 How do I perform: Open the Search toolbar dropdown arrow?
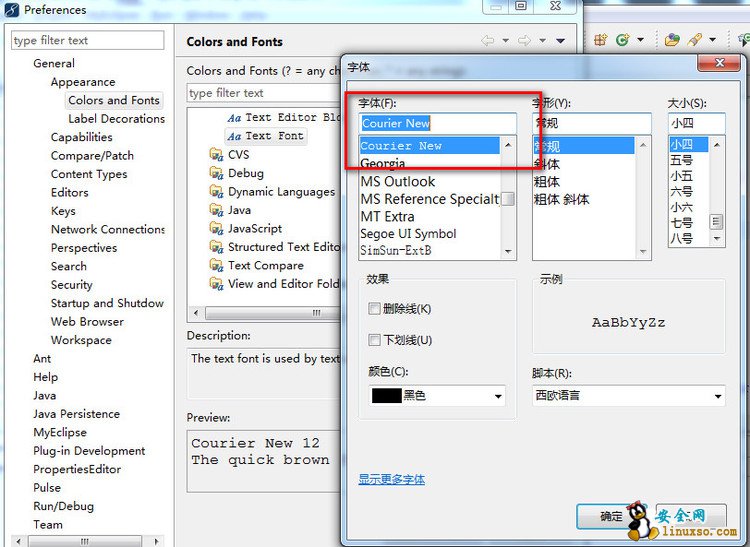(x=713, y=40)
